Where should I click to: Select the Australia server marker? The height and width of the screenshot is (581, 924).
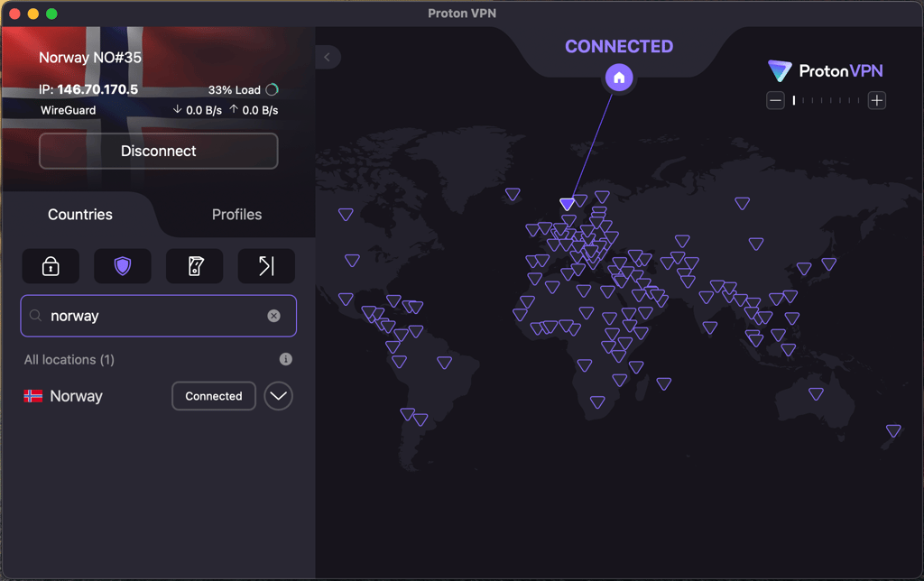[x=816, y=393]
